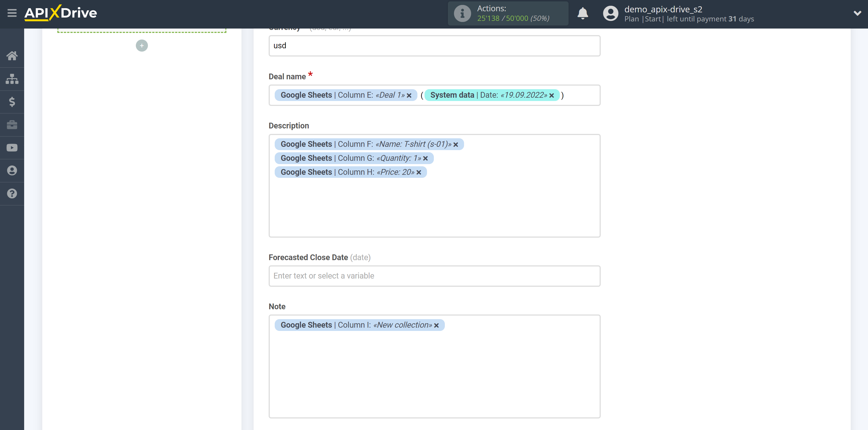This screenshot has height=430, width=868.
Task: Click the Plan Start payment info text
Action: pos(689,19)
